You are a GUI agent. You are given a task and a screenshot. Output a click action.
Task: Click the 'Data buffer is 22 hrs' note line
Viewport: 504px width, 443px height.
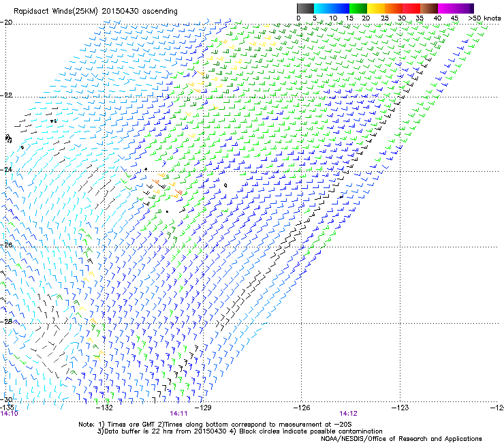240,431
